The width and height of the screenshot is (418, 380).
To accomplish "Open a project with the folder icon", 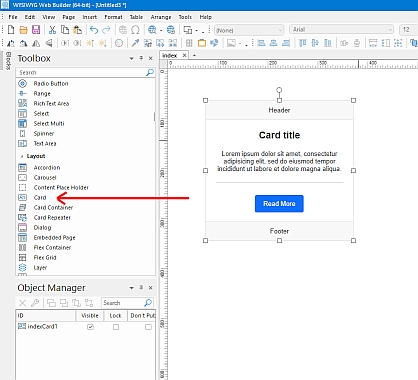I will (23, 30).
